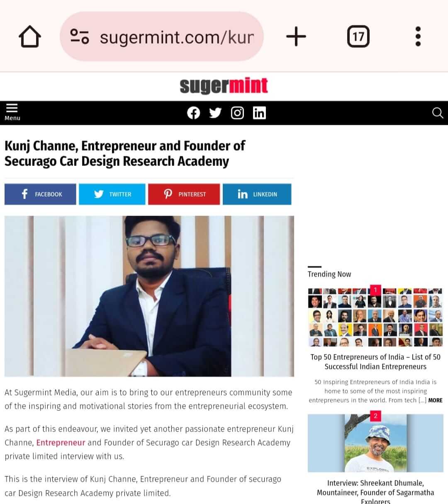Viewport: 448px width, 504px height.
Task: Follow the pink Entrepreneur link
Action: click(x=61, y=443)
